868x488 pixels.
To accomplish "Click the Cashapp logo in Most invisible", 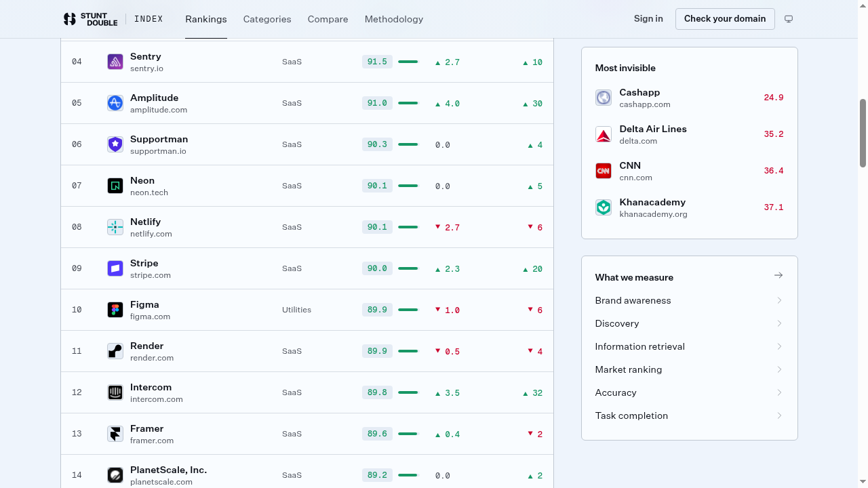I will coord(604,98).
